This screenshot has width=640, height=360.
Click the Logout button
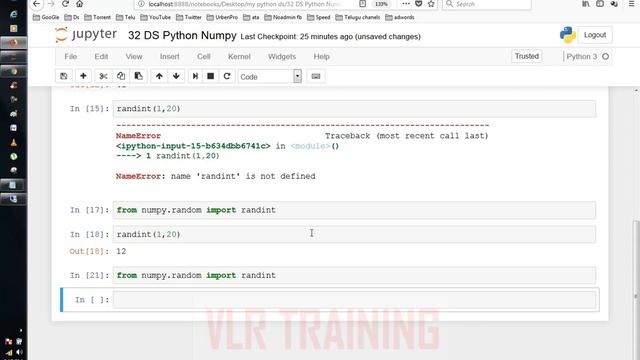[x=595, y=35]
